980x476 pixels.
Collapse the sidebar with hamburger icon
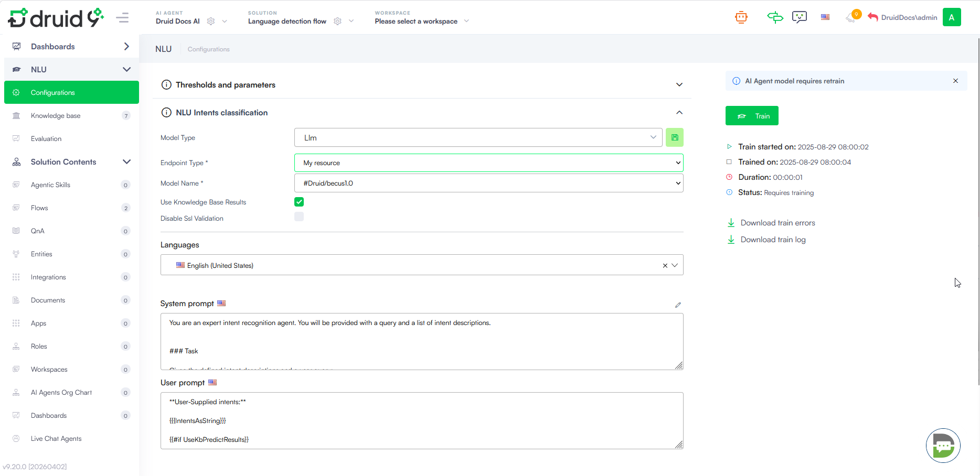click(x=123, y=18)
